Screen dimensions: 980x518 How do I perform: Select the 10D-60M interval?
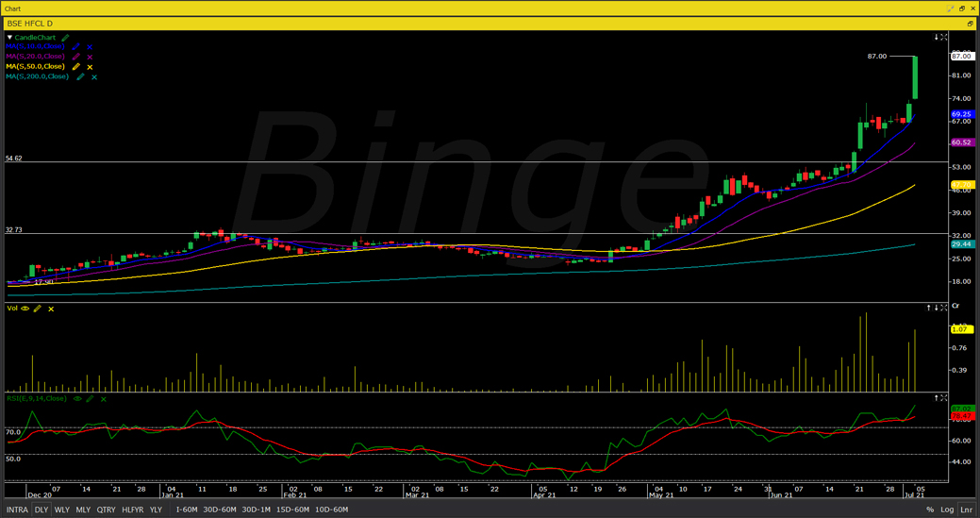(332, 510)
